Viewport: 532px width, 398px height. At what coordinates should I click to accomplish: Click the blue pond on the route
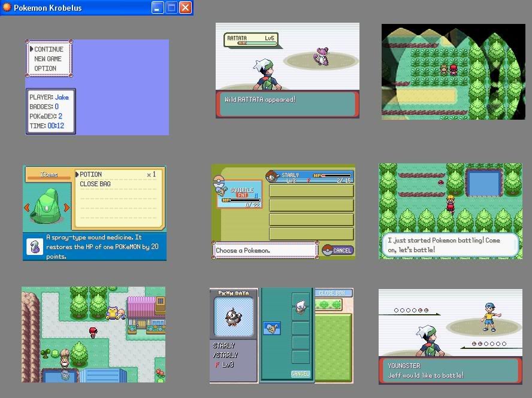tap(484, 183)
